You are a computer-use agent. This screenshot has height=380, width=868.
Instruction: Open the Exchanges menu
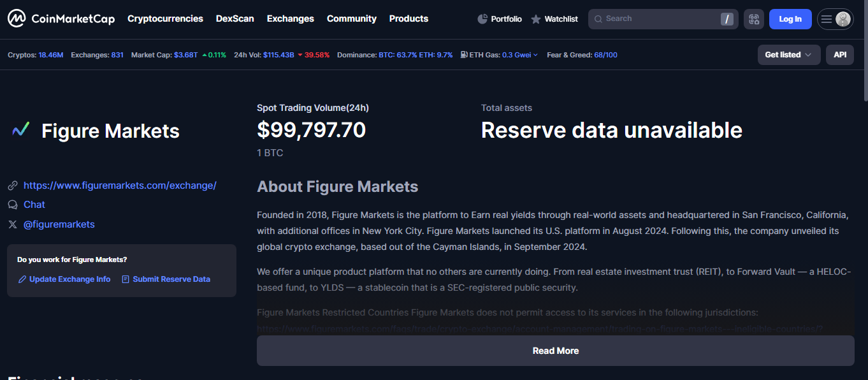coord(291,18)
